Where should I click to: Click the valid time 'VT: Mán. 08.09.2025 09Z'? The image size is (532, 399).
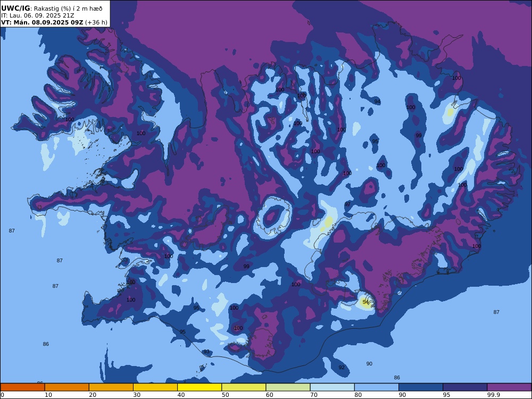coord(41,22)
